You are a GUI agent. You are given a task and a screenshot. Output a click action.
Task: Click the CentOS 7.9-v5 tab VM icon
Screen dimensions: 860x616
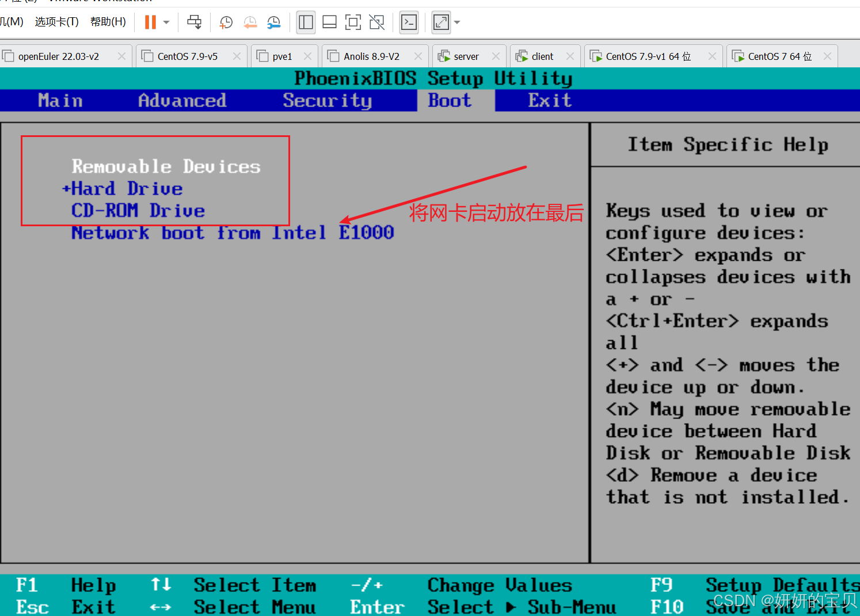click(x=147, y=56)
